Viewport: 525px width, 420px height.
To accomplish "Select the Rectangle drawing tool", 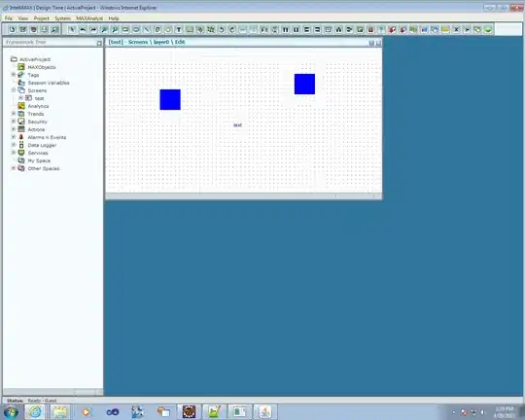I will (125, 30).
